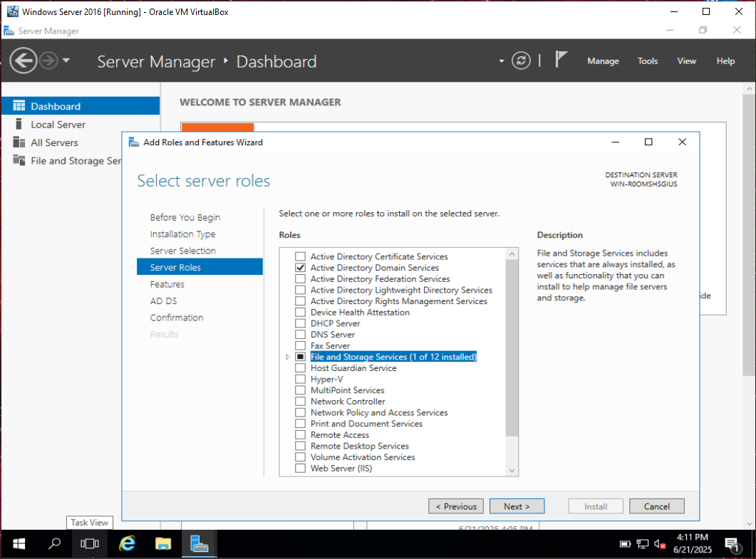Open Task View on taskbar
The width and height of the screenshot is (756, 559).
point(90,544)
